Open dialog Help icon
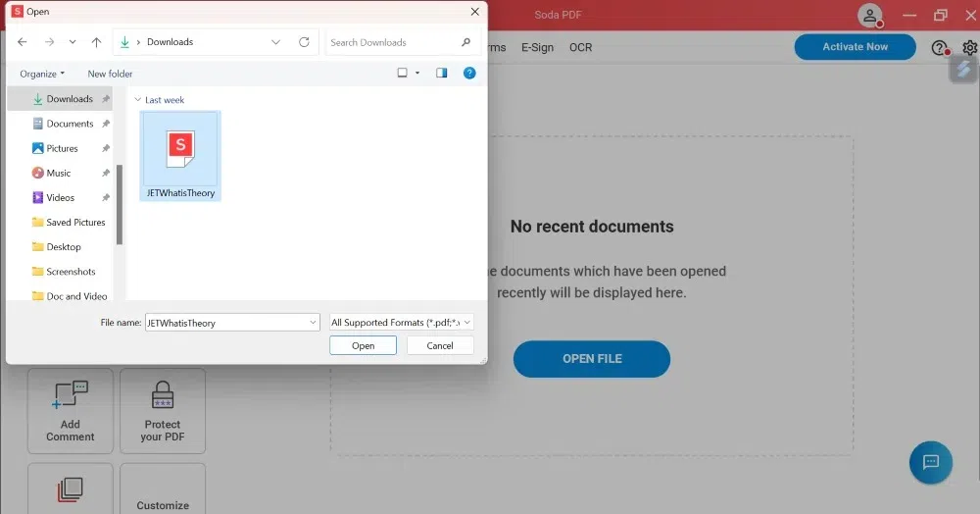980x514 pixels. pyautogui.click(x=469, y=74)
